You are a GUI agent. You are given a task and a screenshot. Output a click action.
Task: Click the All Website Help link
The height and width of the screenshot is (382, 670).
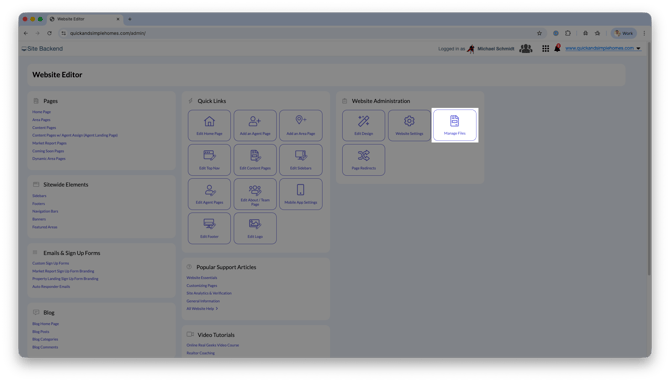point(202,309)
